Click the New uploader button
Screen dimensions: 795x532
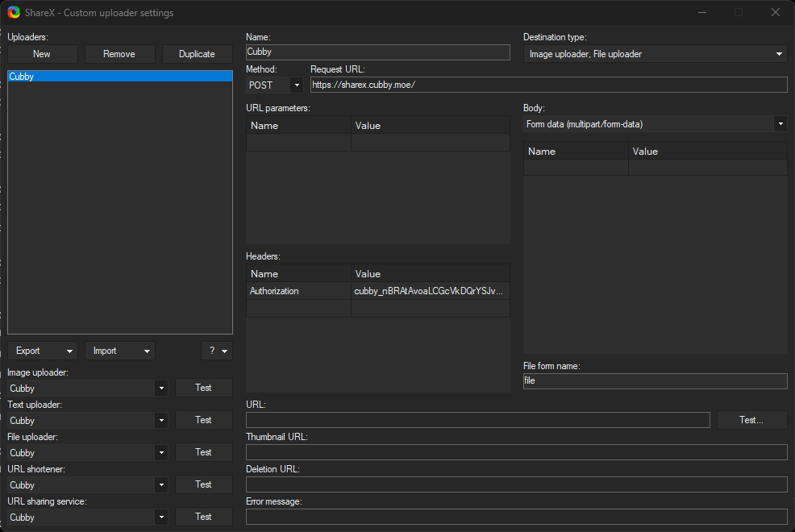42,54
